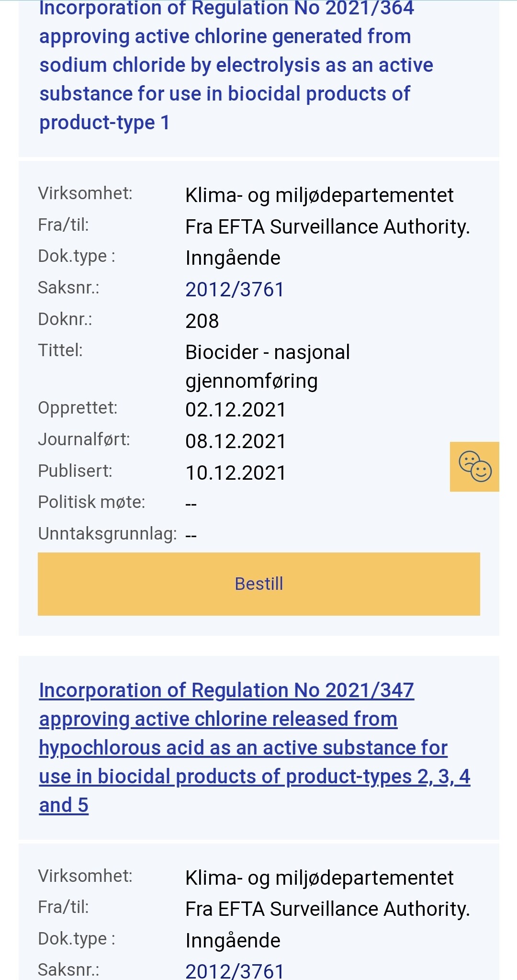
Task: Open the smiley feedback icon
Action: (x=474, y=467)
